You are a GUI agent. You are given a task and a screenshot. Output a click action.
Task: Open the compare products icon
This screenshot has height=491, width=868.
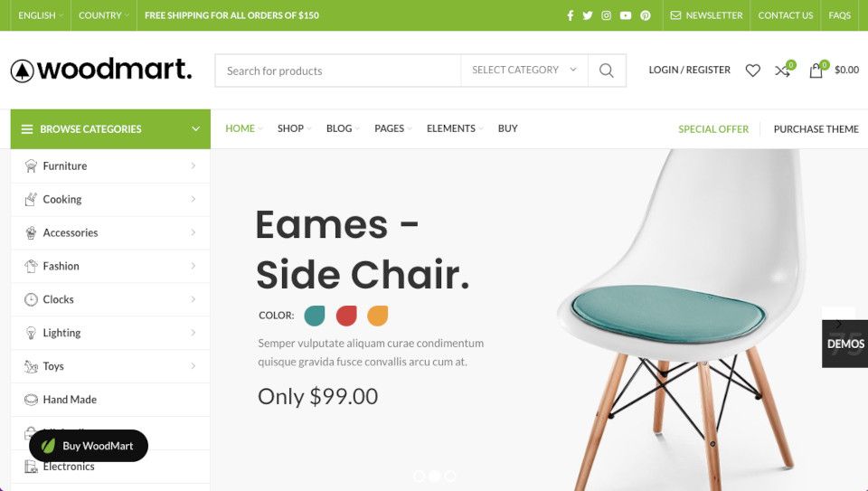(782, 71)
